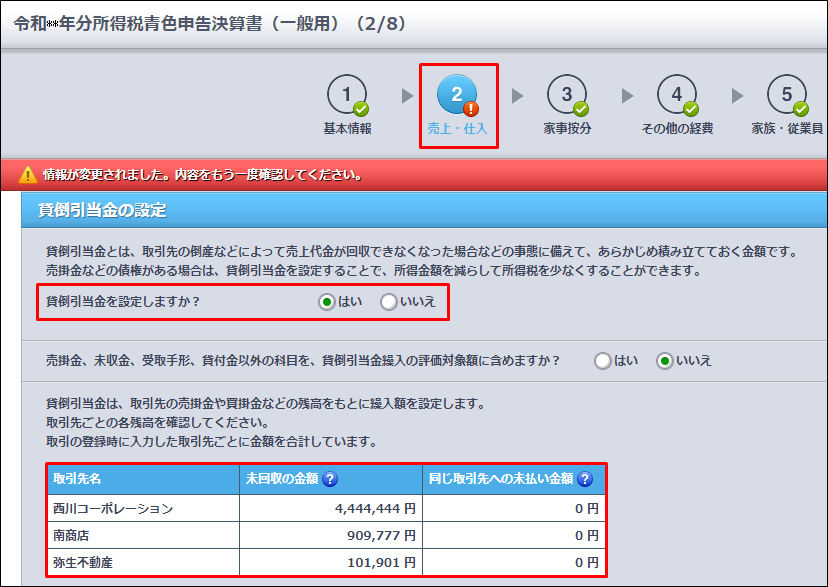Click warning icon in red alert bar
Viewport: 828px width, 587px height.
(x=27, y=175)
